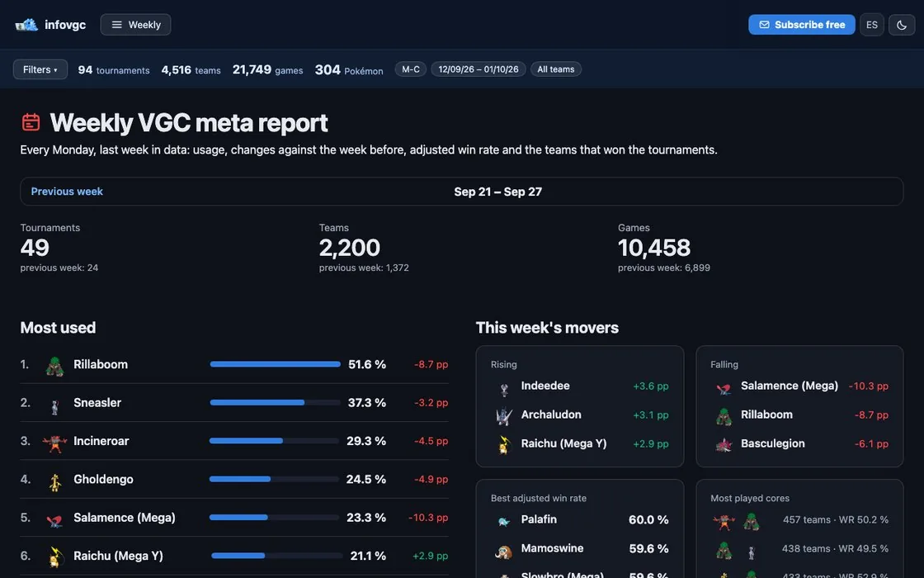Open Rillaboom name in Most used list
Viewport: 924px width, 578px height.
pyautogui.click(x=100, y=364)
